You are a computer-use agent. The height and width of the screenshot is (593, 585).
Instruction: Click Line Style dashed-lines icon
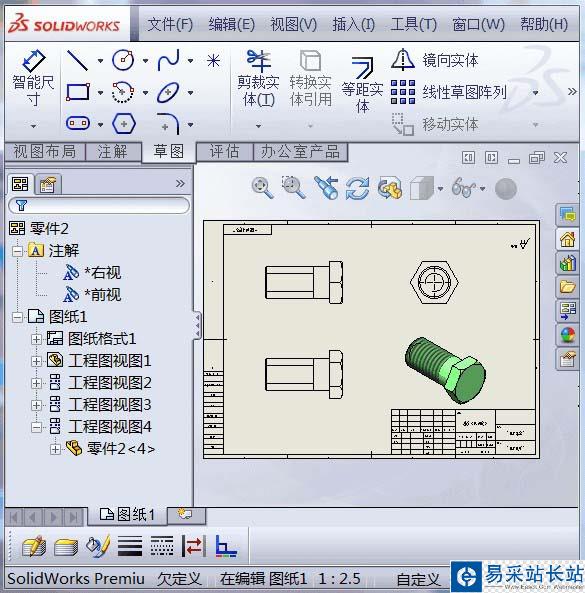tap(162, 546)
